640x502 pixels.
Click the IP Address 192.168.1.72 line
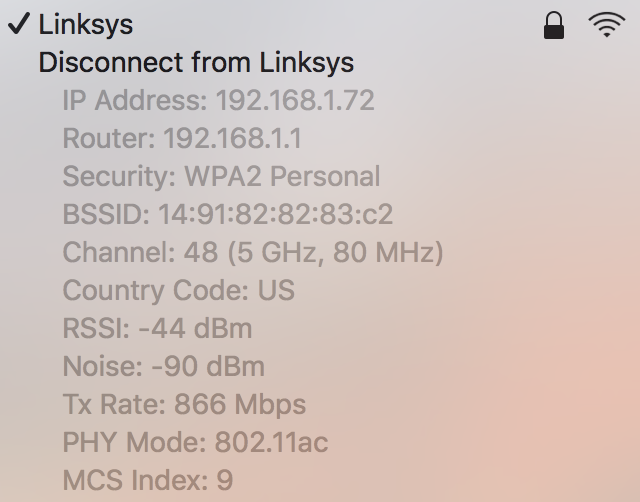(x=218, y=100)
